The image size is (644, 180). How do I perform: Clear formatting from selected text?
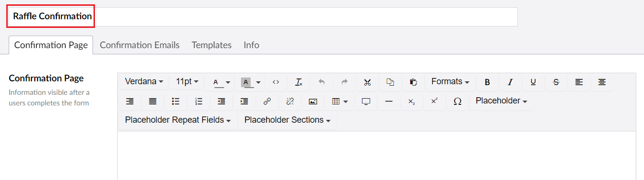point(299,82)
